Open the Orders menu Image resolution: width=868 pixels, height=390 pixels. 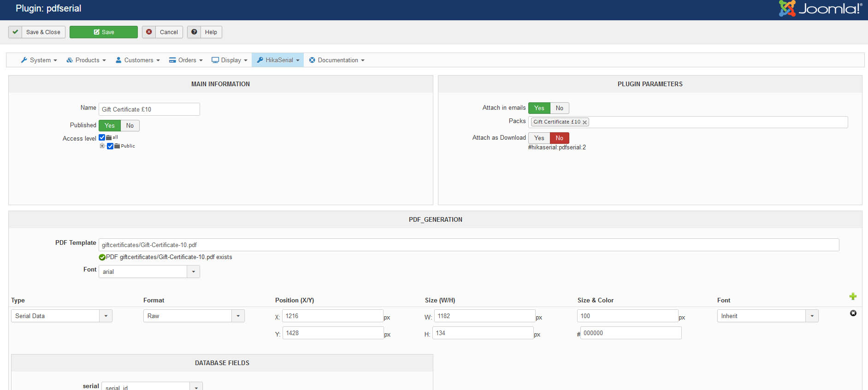click(x=186, y=60)
